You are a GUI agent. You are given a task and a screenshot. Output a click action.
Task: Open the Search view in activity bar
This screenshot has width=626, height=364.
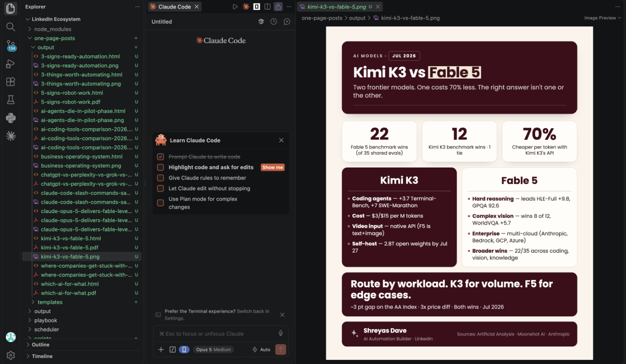[x=11, y=27]
